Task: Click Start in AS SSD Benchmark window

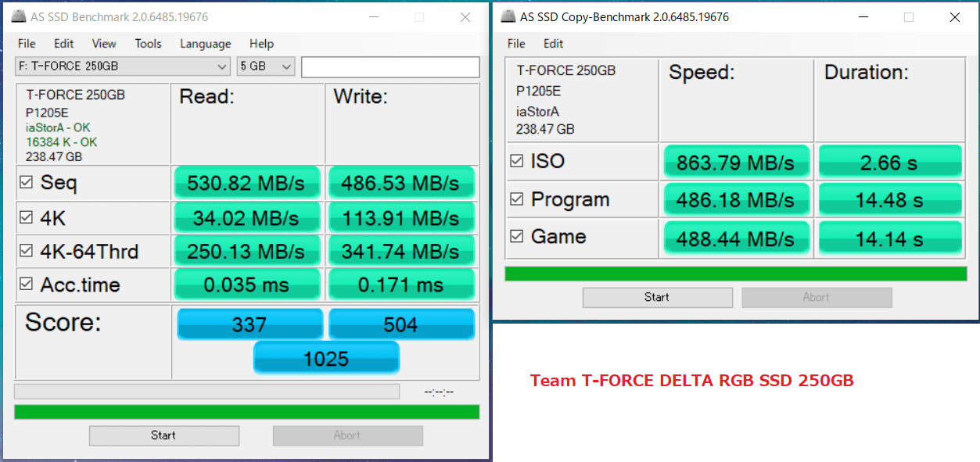Action: 164,435
